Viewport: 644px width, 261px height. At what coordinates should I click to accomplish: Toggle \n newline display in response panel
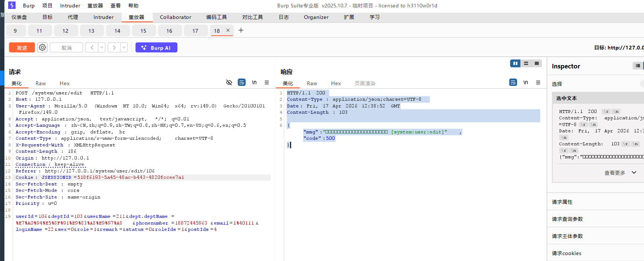pos(526,83)
